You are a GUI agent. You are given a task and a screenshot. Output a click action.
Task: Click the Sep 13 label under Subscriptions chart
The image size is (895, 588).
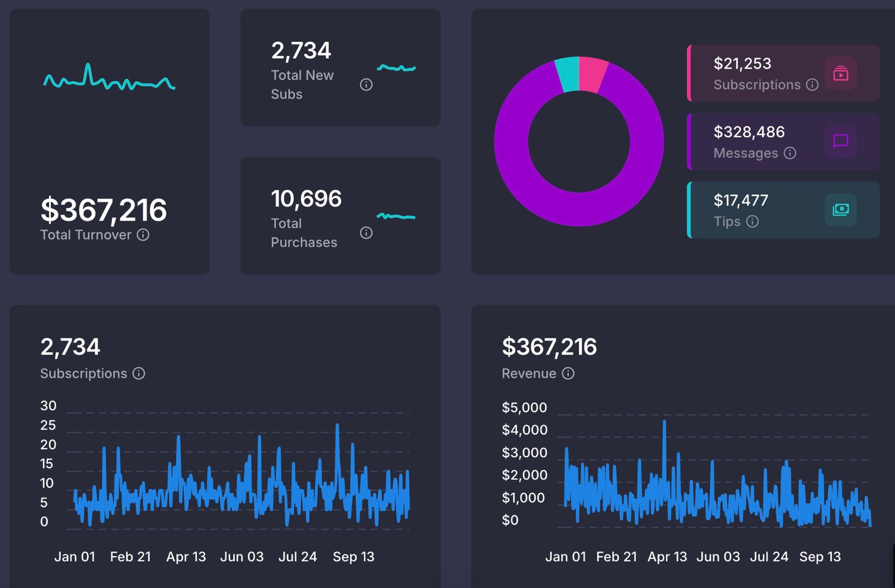pyautogui.click(x=354, y=557)
